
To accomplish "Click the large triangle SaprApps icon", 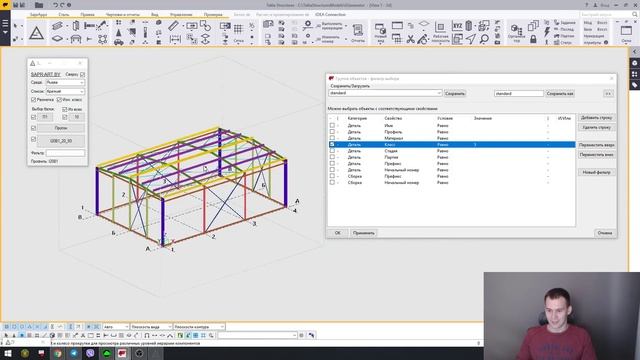I will pos(36,33).
